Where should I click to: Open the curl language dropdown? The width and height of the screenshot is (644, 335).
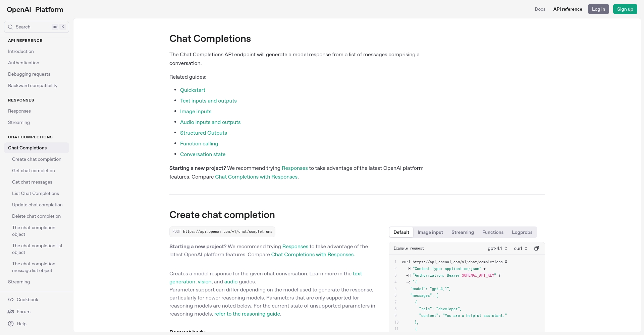pos(521,248)
